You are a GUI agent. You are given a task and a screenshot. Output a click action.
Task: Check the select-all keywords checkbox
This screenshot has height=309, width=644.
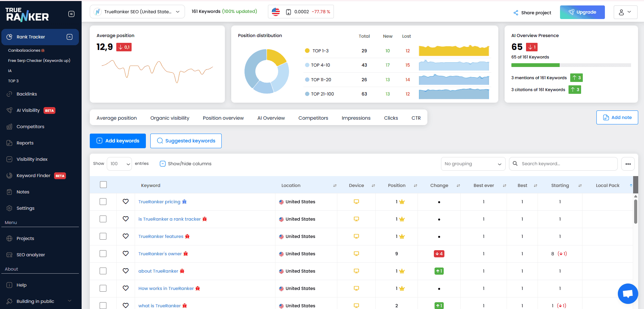click(103, 185)
